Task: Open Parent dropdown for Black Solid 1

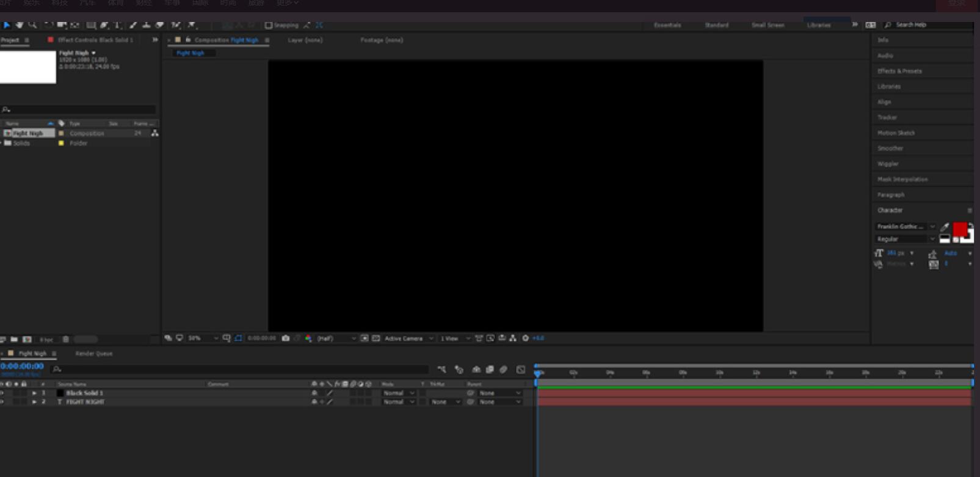Action: click(x=499, y=393)
